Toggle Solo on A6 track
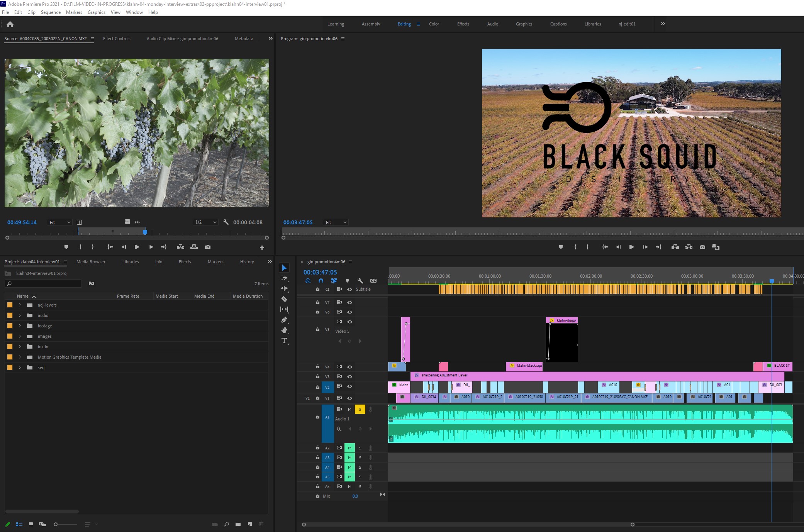Image resolution: width=804 pixels, height=532 pixels. 360,486
